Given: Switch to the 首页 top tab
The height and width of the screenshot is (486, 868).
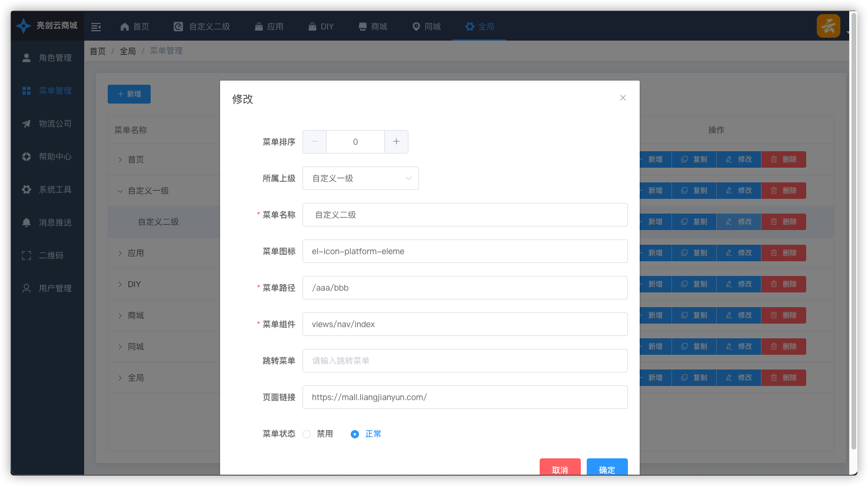Looking at the screenshot, I should (x=135, y=26).
